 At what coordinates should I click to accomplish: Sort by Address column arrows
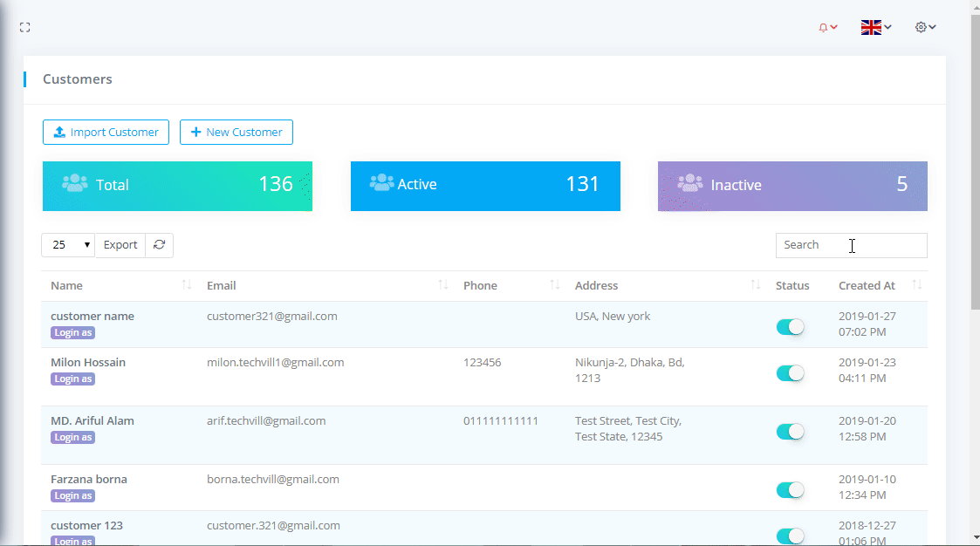point(755,285)
